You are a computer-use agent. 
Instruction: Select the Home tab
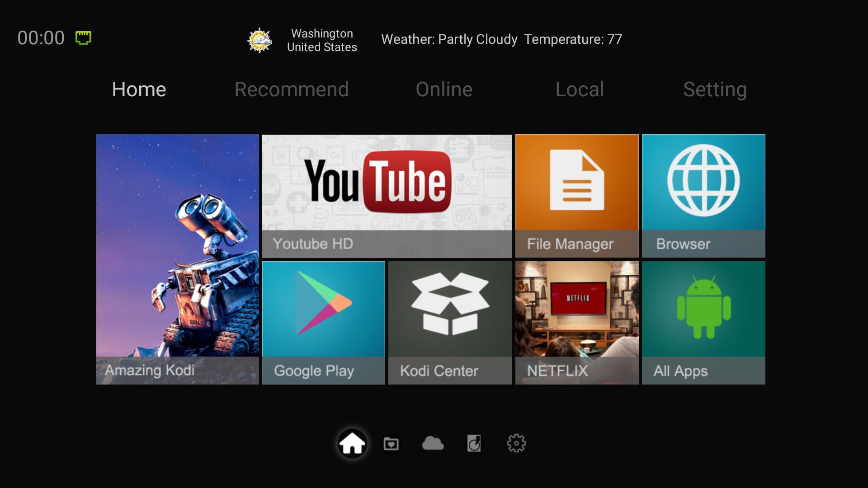coord(139,89)
